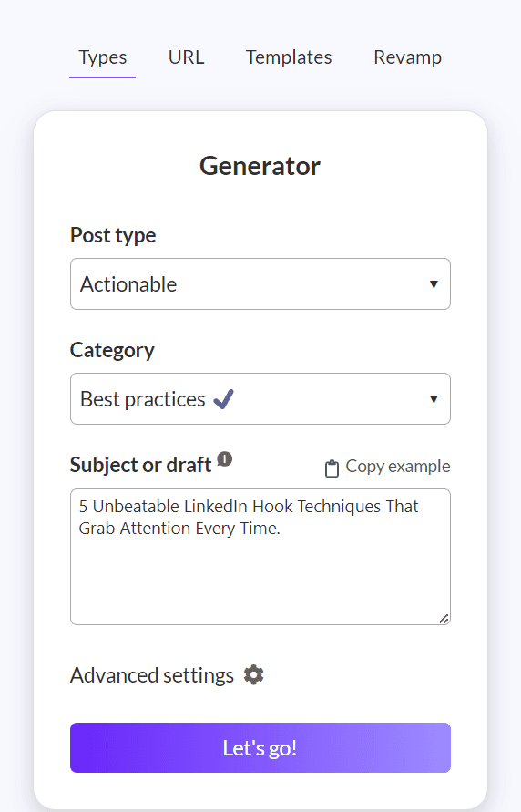Click the resize grip of the draft textarea
Viewport: 521px width, 812px height.
(x=444, y=618)
